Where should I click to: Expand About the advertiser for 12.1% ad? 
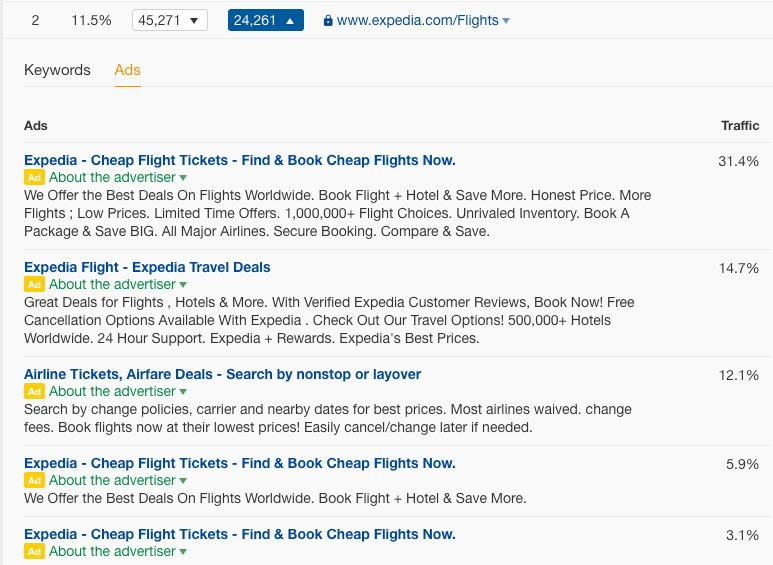[x=118, y=391]
